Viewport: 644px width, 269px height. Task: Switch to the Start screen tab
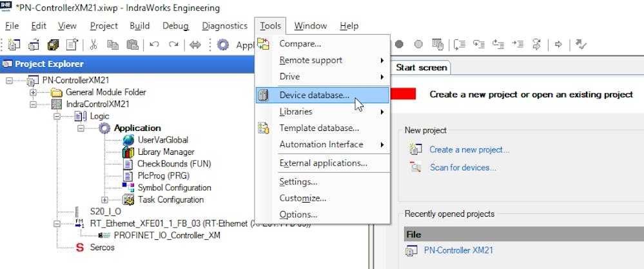click(x=421, y=68)
